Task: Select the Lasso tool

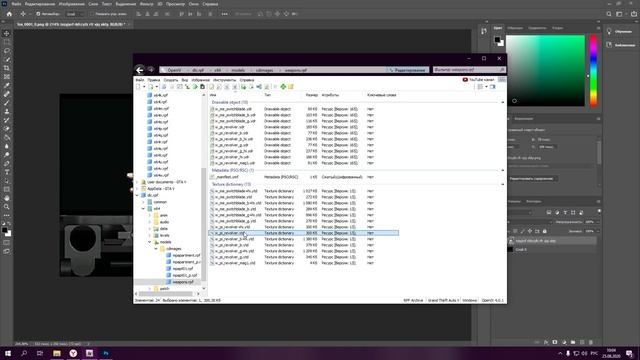Action: click(x=7, y=51)
